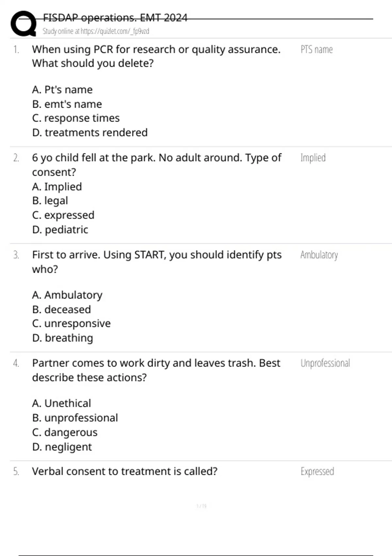Click the Unprofessional answer on the right
This screenshot has height=556, width=392.
(x=325, y=363)
